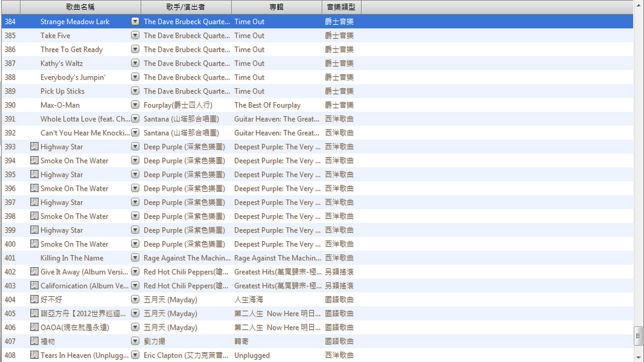Viewport: 644px width, 362px height.
Task: Sort by 歌曲名稱 column header
Action: (x=80, y=7)
